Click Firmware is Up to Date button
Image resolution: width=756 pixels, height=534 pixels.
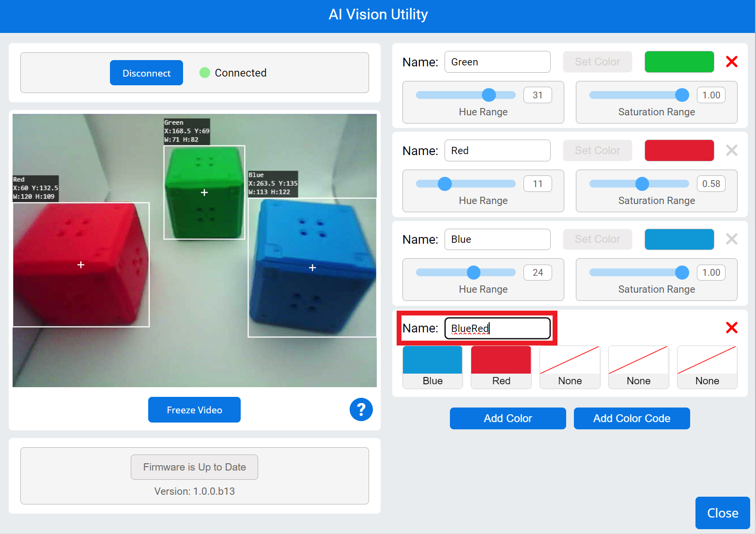click(x=194, y=467)
